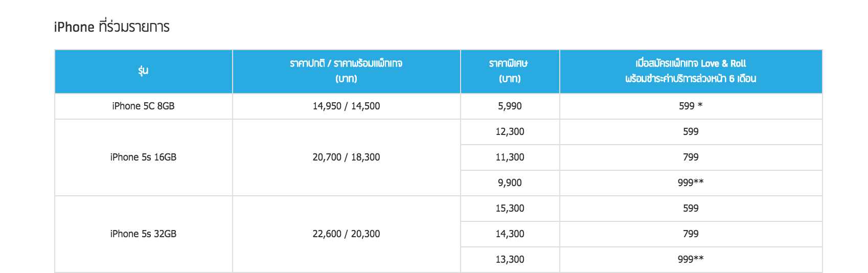Click the 12,300 special price cell
868x273 pixels.
(510, 132)
